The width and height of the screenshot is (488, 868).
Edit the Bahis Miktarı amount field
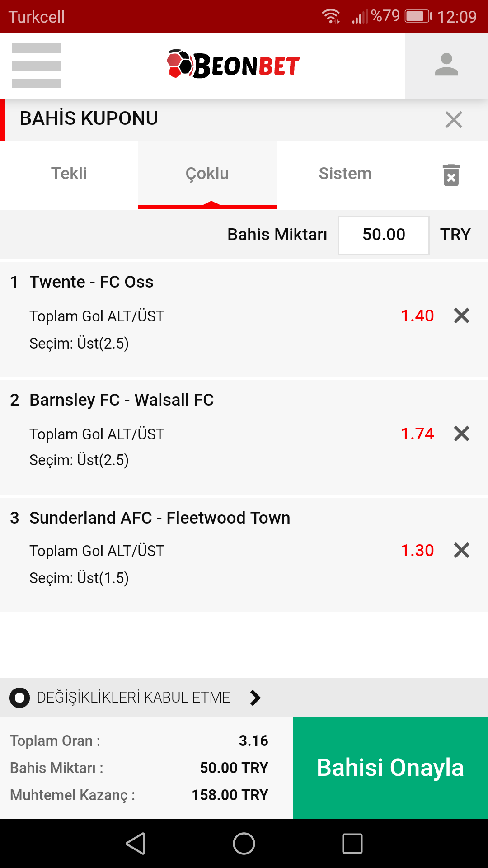(384, 235)
